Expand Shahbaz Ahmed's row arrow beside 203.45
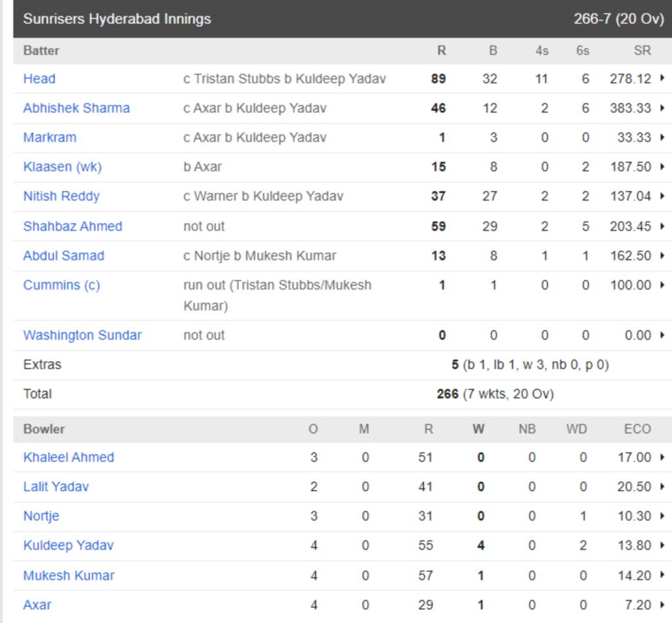 tap(662, 226)
